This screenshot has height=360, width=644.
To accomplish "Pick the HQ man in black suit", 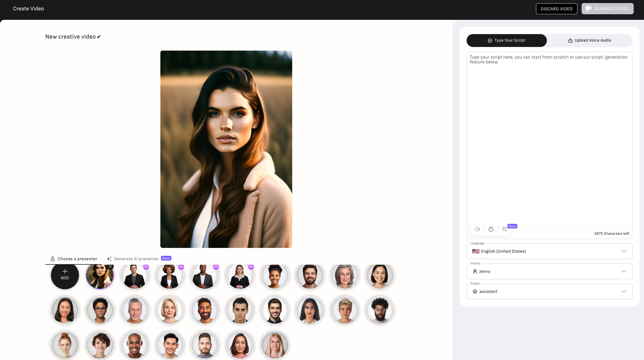I will point(135,276).
